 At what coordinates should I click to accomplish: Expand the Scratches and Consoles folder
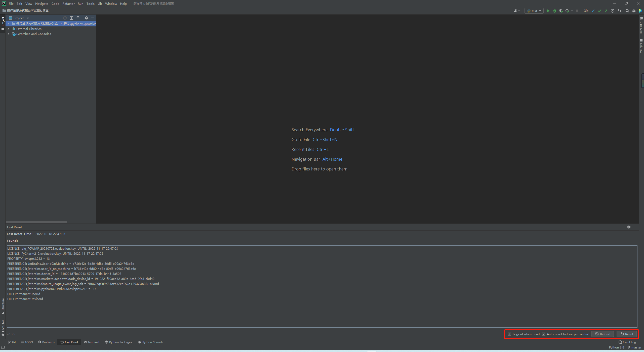pos(9,34)
